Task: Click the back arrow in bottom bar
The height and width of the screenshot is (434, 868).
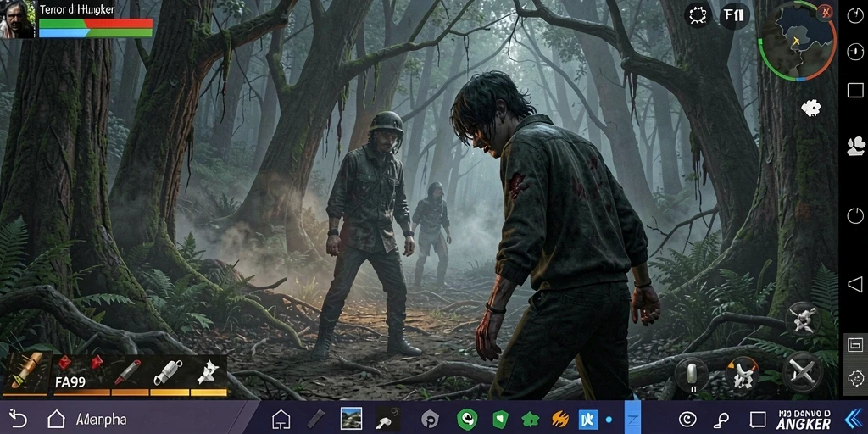Action: [18, 419]
